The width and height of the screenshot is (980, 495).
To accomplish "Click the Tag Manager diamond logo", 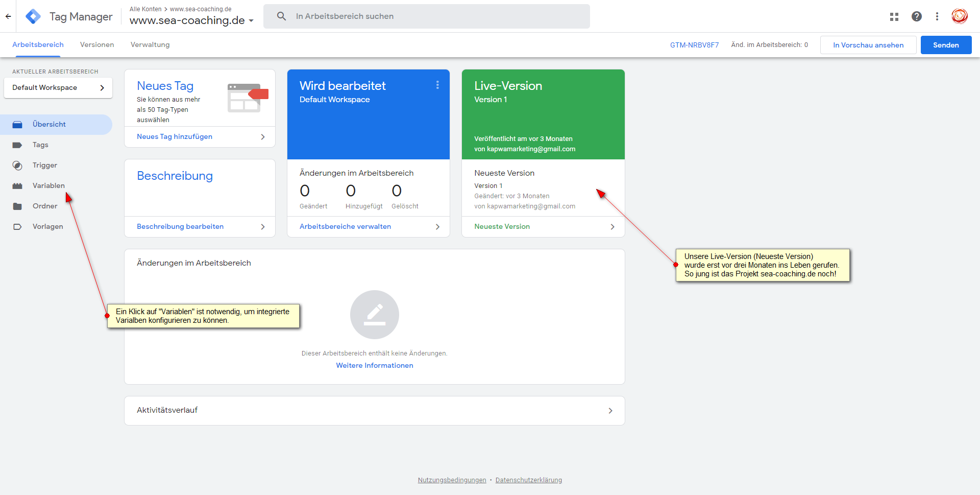I will tap(33, 16).
